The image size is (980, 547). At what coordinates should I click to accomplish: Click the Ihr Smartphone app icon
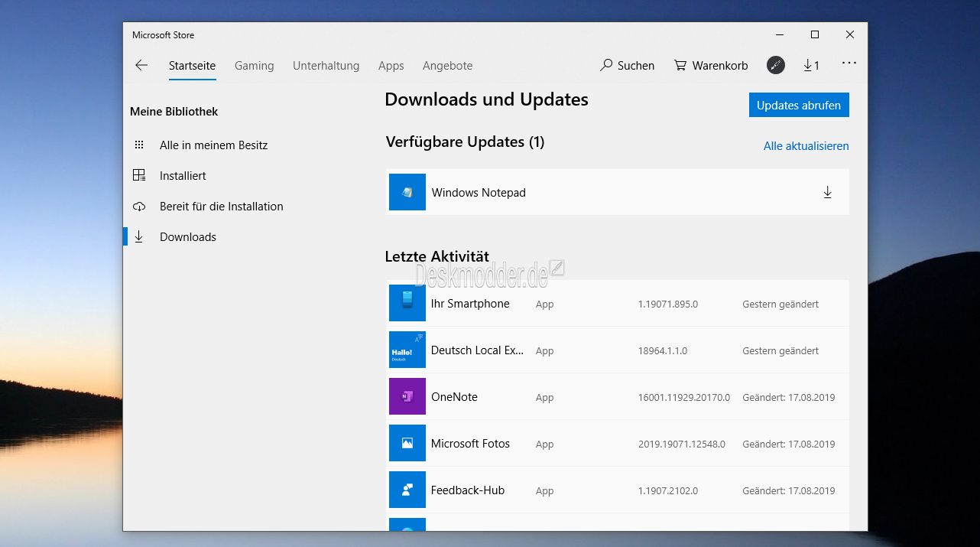(x=407, y=303)
